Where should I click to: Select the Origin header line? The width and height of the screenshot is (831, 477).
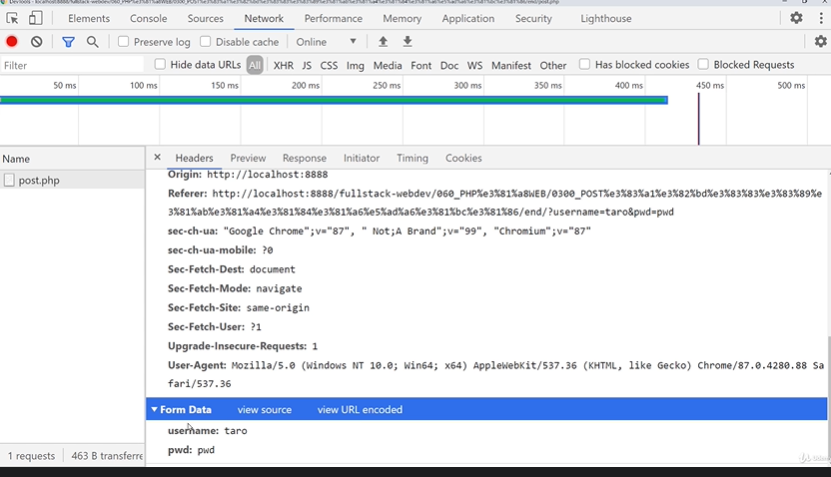[247, 174]
